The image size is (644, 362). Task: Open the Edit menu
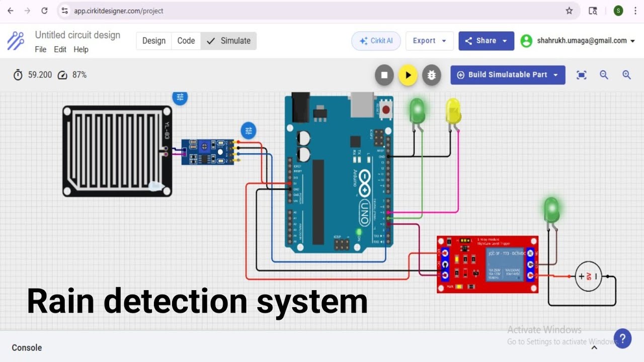[60, 49]
